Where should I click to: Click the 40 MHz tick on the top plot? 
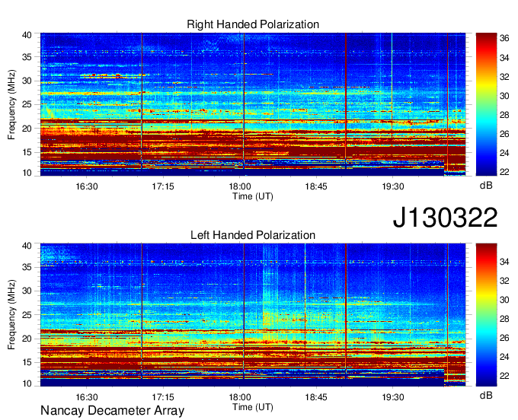(27, 35)
